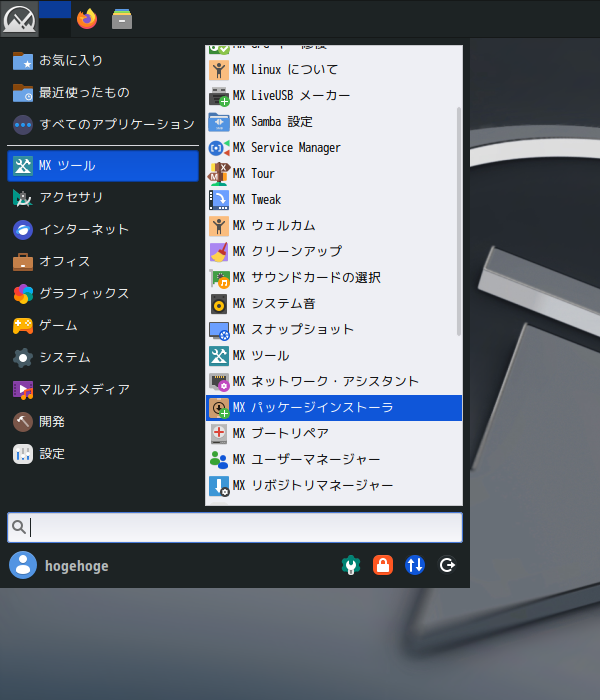
Task: Click the MX Samba 設定 icon
Action: 219,122
